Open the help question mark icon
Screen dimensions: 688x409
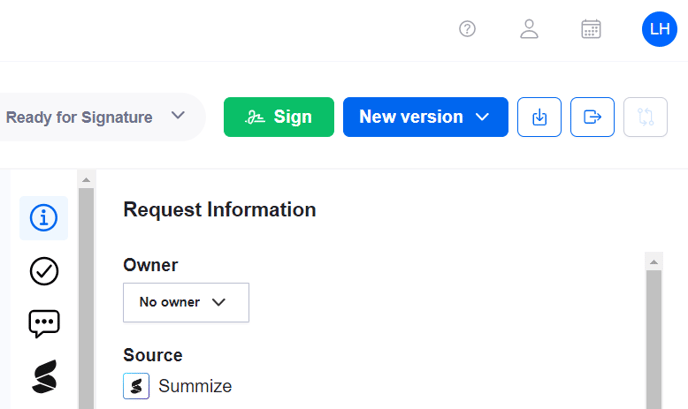[x=467, y=29]
